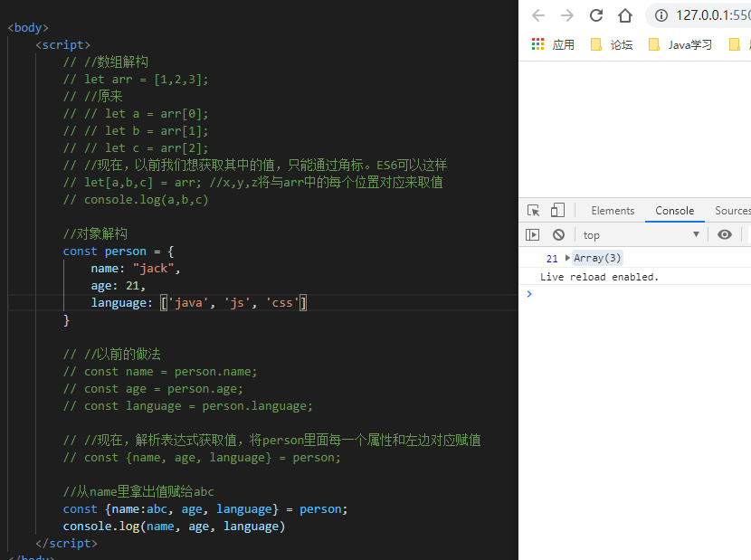The image size is (751, 560).
Task: Open the 论坛 bookmarks folder
Action: click(x=612, y=44)
